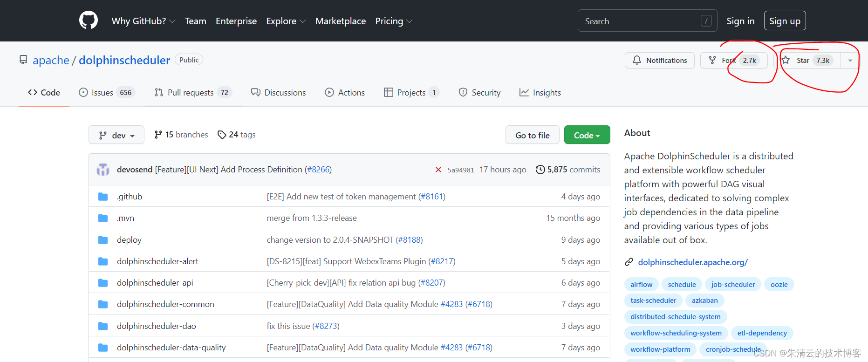Click the Notifications bell icon
The height and width of the screenshot is (362, 868).
click(x=636, y=60)
